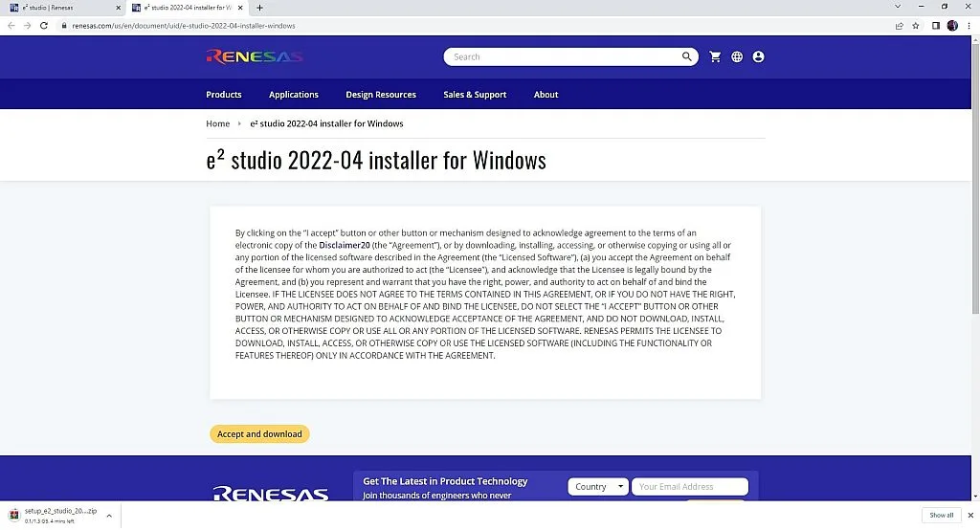The image size is (980, 530).
Task: Toggle the browser side panel
Action: (936, 26)
